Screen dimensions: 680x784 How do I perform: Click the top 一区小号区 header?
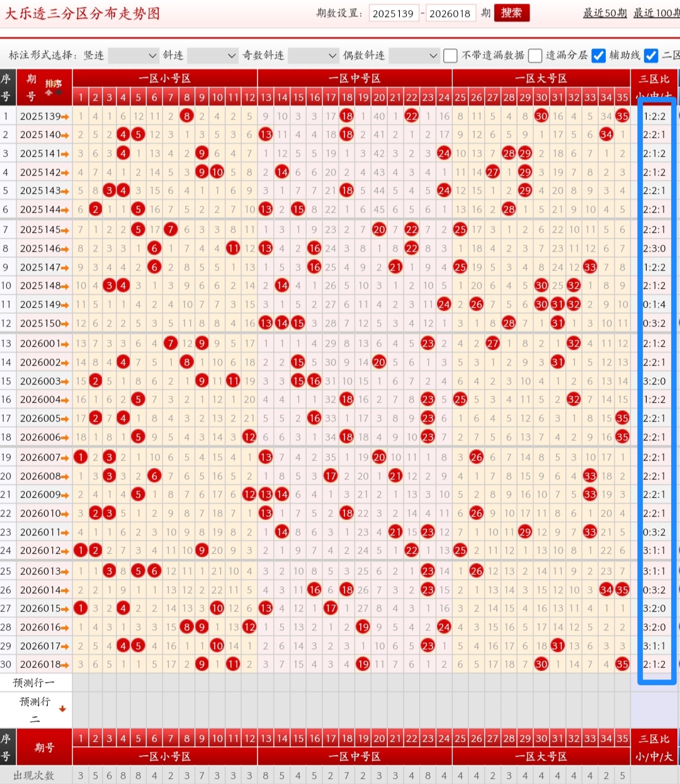165,79
